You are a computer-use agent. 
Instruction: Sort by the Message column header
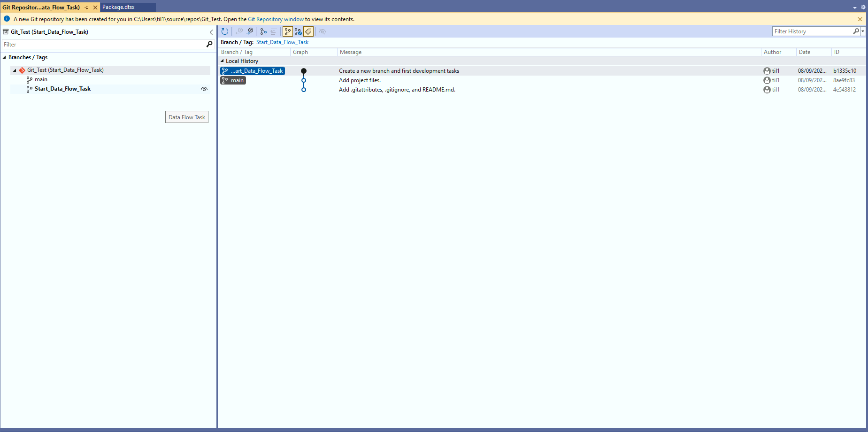pyautogui.click(x=549, y=52)
